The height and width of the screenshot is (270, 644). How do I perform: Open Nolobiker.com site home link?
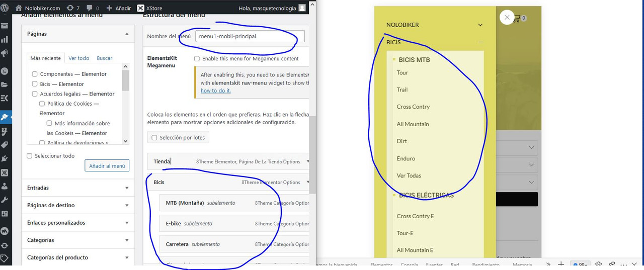pos(38,8)
